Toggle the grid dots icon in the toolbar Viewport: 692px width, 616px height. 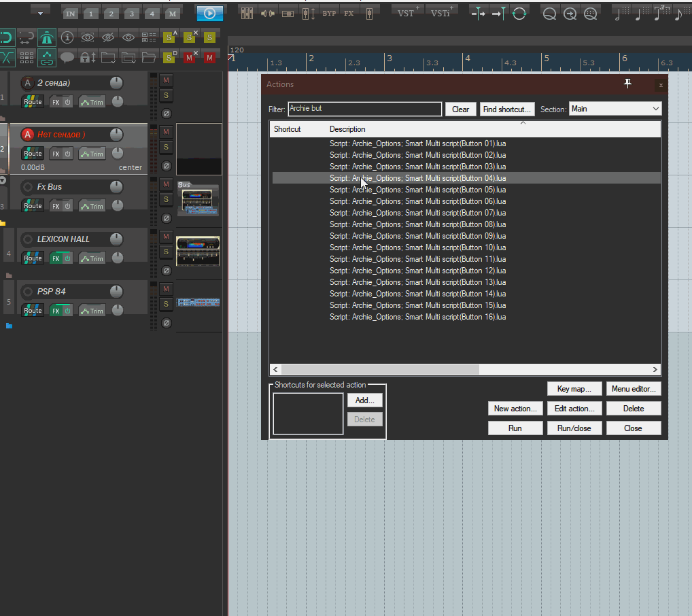(27, 57)
